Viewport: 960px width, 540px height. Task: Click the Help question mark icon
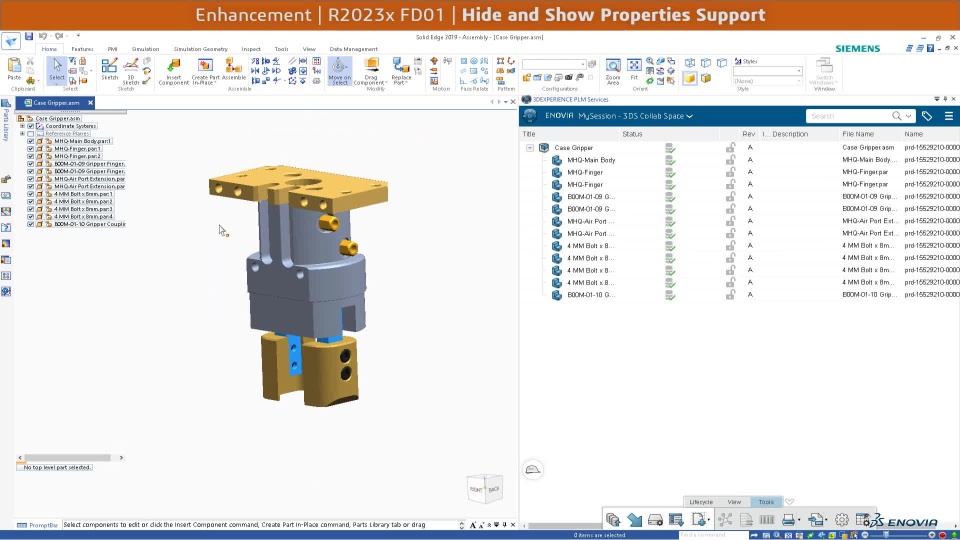[931, 48]
